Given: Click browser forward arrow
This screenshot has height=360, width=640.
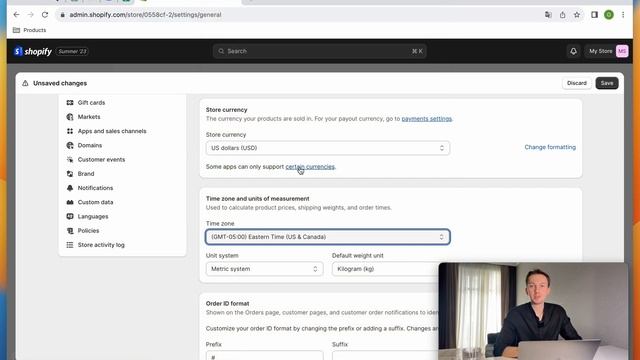Looking at the screenshot, I should [x=31, y=15].
